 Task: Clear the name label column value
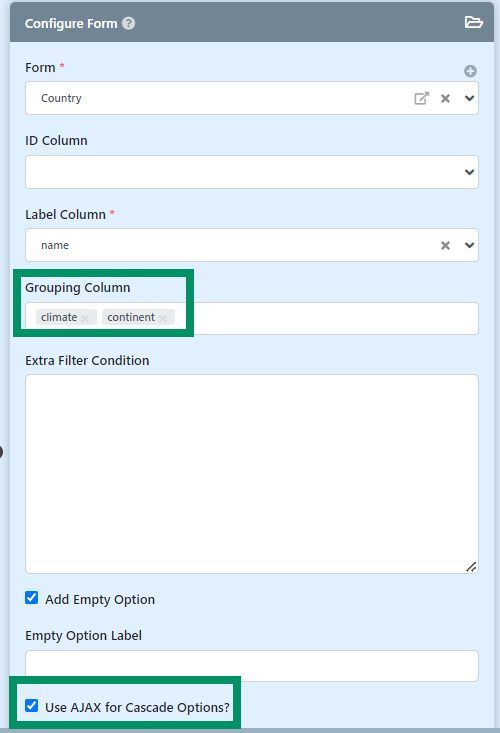click(x=445, y=245)
